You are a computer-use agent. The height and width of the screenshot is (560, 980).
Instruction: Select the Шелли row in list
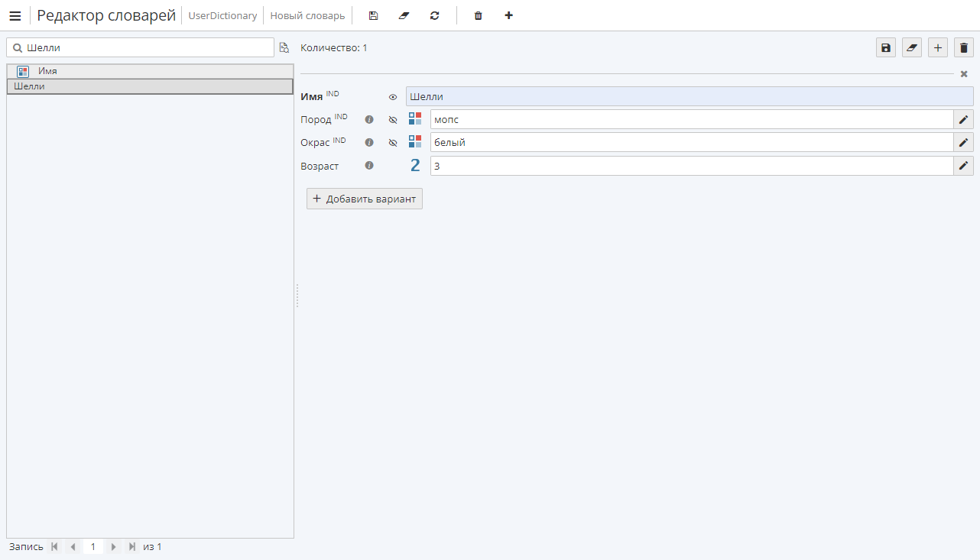(150, 86)
